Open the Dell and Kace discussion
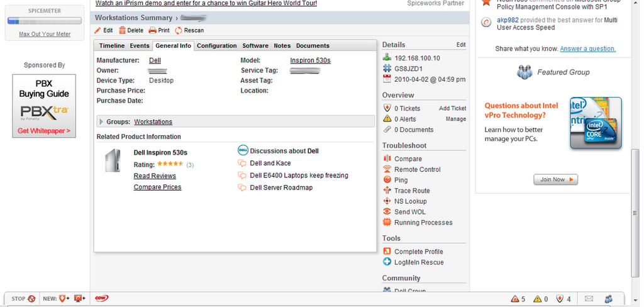 click(x=270, y=163)
